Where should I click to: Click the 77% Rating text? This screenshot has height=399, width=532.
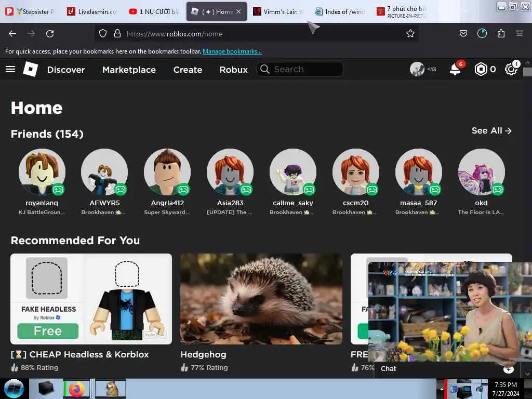coord(209,367)
